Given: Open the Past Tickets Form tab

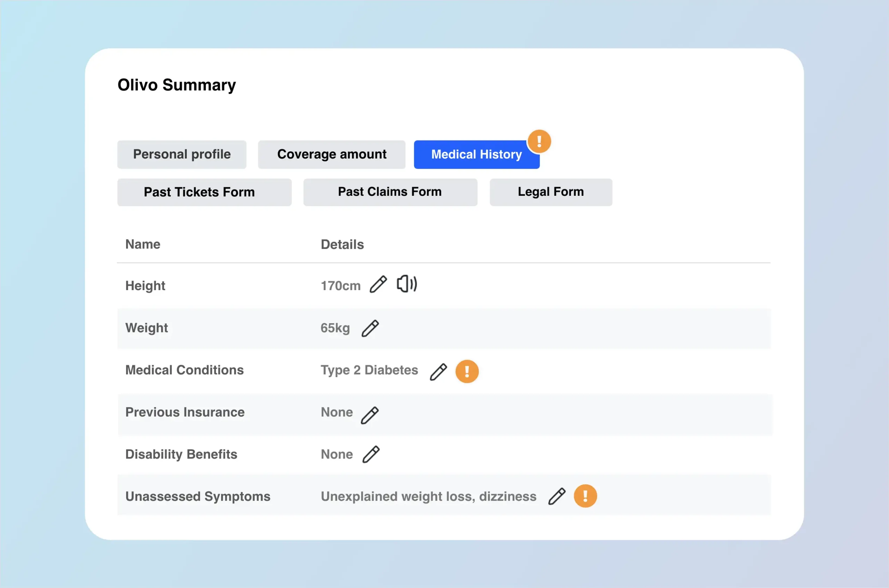Looking at the screenshot, I should click(204, 192).
